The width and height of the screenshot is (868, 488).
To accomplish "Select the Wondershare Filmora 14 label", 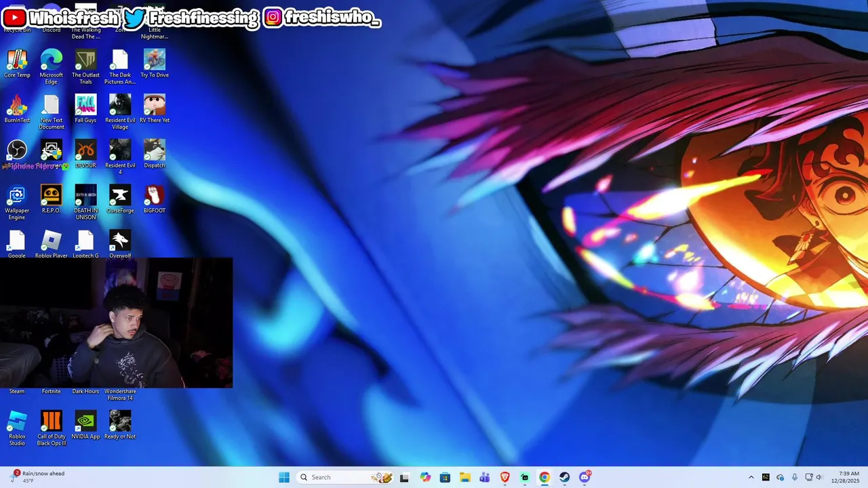I will pos(120,394).
